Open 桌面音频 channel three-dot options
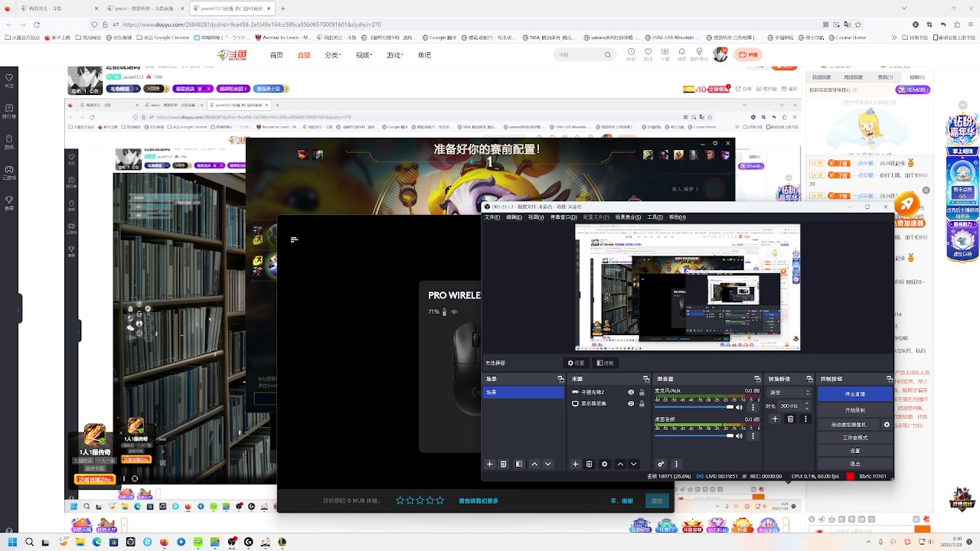The width and height of the screenshot is (980, 551). tap(753, 435)
